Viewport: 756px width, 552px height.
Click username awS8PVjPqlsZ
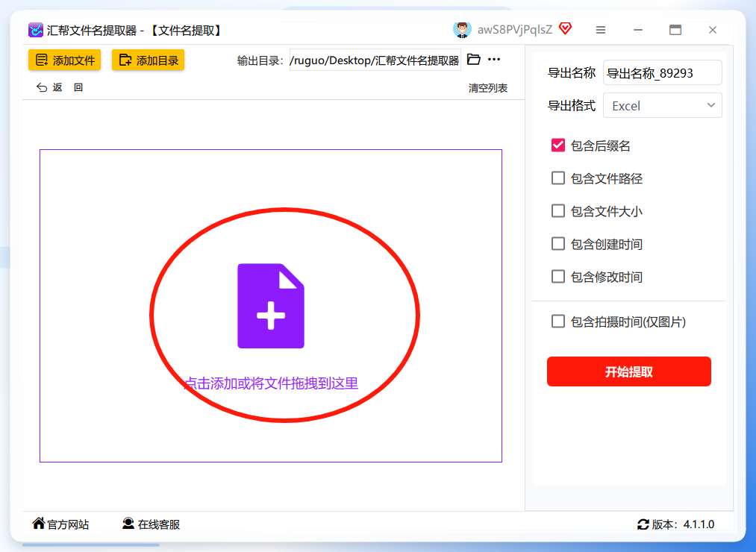coord(515,30)
